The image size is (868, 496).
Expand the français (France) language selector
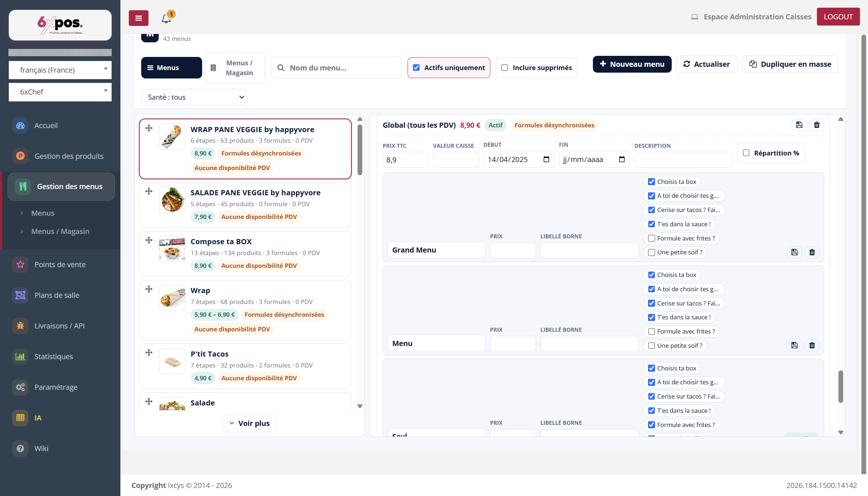pos(60,70)
